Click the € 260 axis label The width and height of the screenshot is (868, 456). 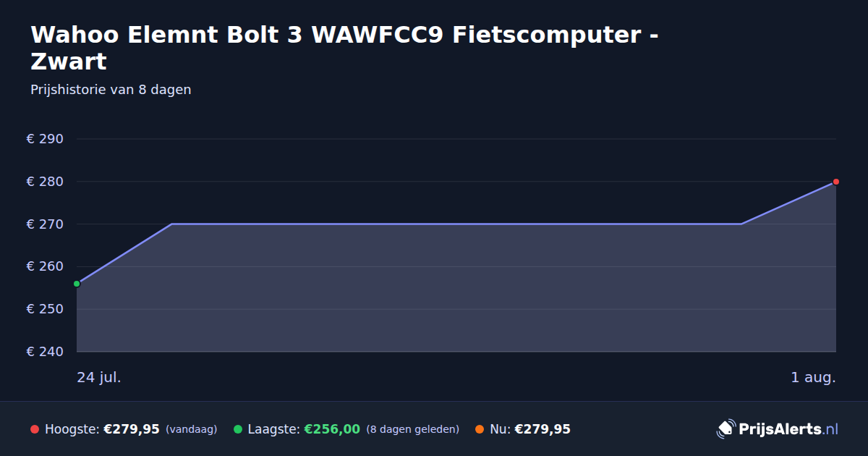(46, 266)
